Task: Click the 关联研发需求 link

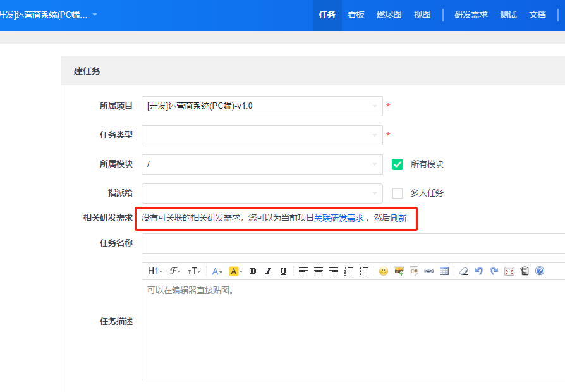Action: 339,218
